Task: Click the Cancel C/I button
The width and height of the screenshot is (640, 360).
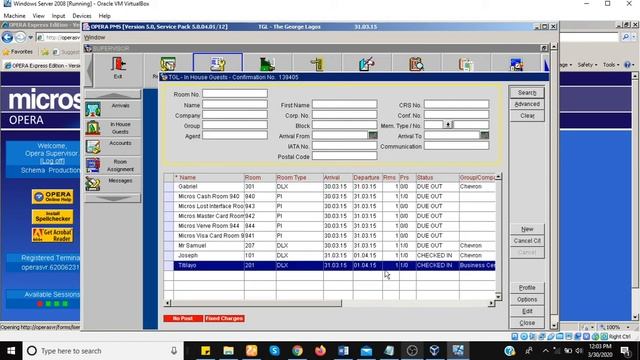Action: (527, 241)
